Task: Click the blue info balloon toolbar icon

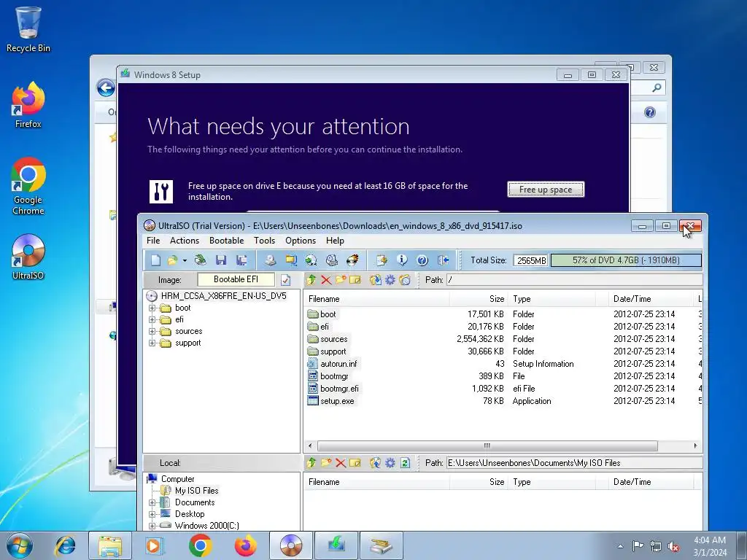Action: [402, 260]
